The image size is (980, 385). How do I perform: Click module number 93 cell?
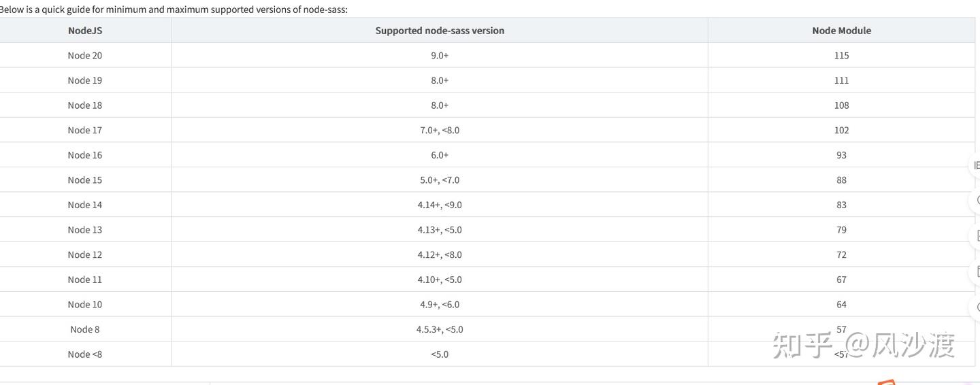pos(841,155)
